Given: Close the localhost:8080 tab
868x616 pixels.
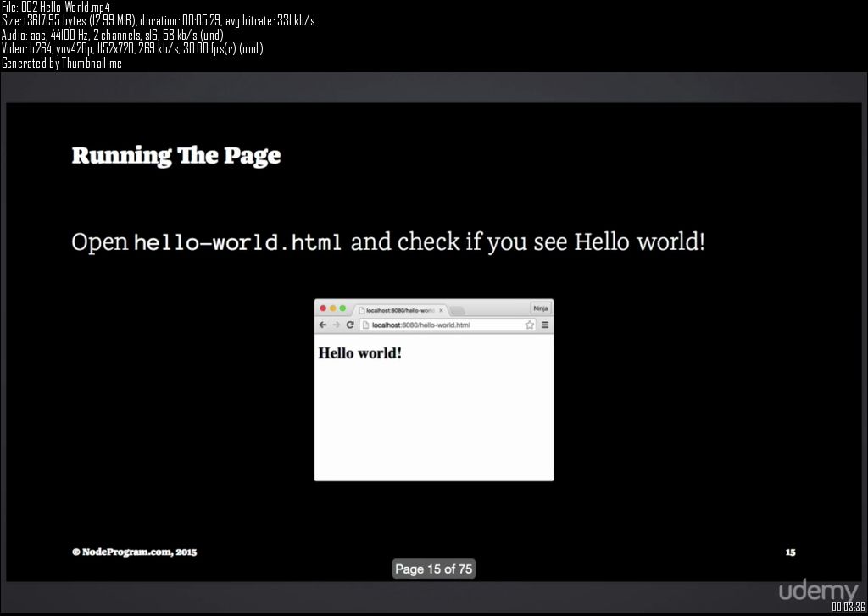Looking at the screenshot, I should coord(441,310).
